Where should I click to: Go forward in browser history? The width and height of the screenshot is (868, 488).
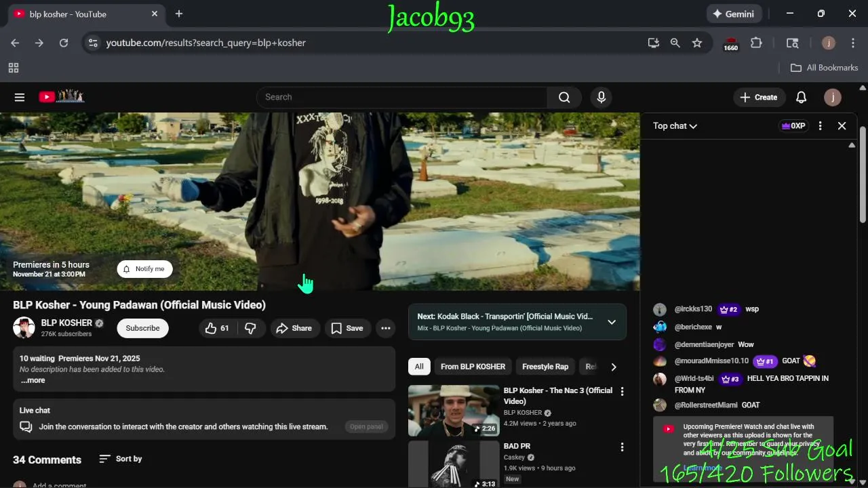39,43
